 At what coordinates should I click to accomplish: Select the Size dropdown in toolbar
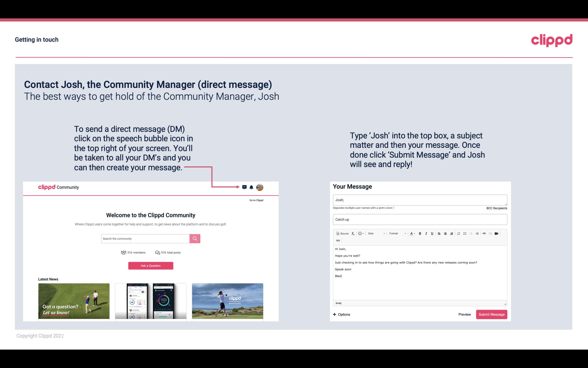[x=375, y=233]
